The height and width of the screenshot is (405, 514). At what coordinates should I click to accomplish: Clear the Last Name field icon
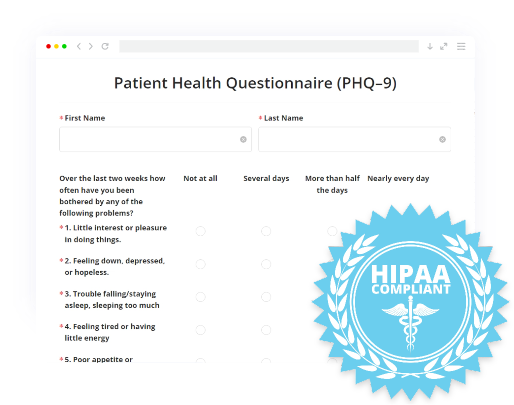click(x=442, y=139)
